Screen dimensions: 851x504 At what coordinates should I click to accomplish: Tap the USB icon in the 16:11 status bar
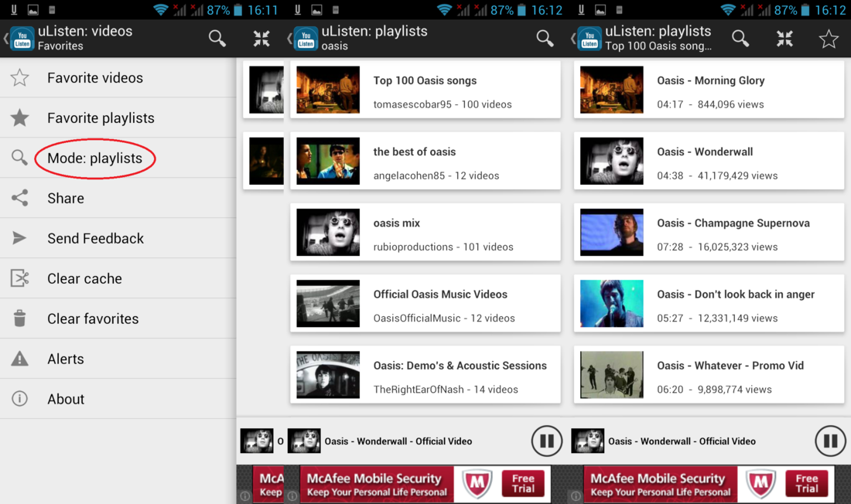(14, 10)
